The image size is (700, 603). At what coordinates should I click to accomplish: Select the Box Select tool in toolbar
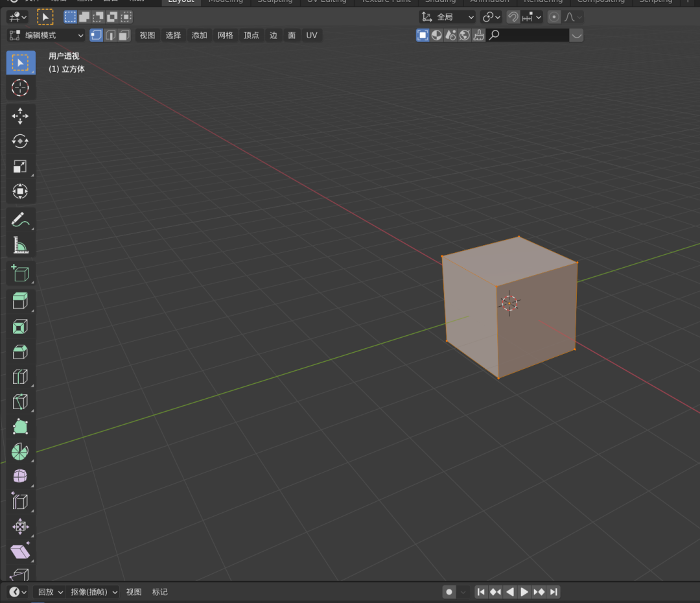coord(21,62)
